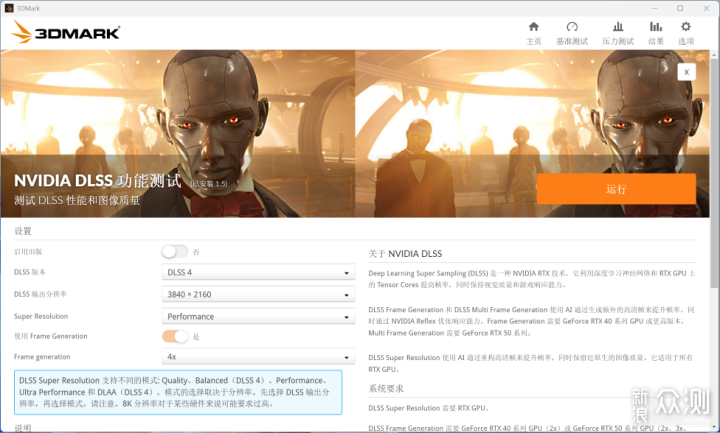Open the Benchmarks (基准测试) gauge icon
Image resolution: width=720 pixels, height=433 pixels.
click(x=572, y=27)
